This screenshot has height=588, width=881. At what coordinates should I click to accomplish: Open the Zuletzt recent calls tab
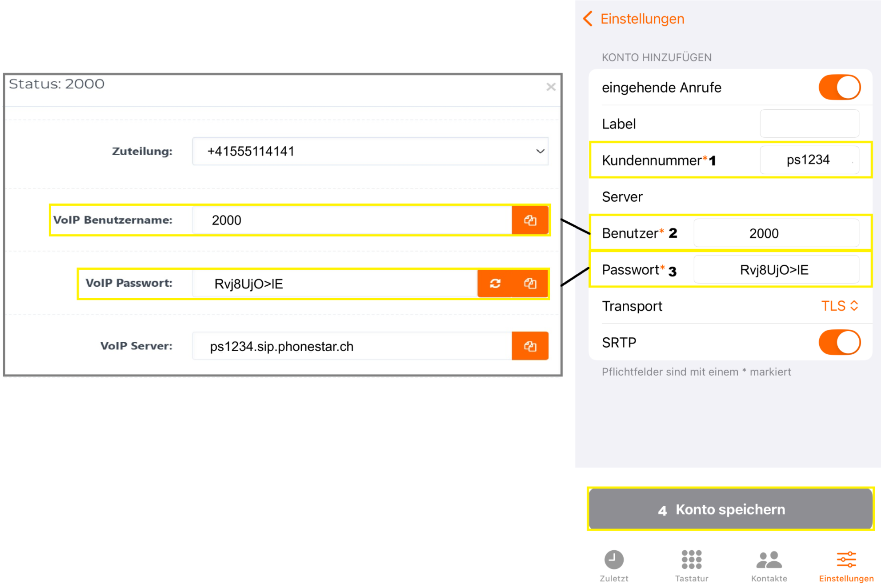[614, 565]
